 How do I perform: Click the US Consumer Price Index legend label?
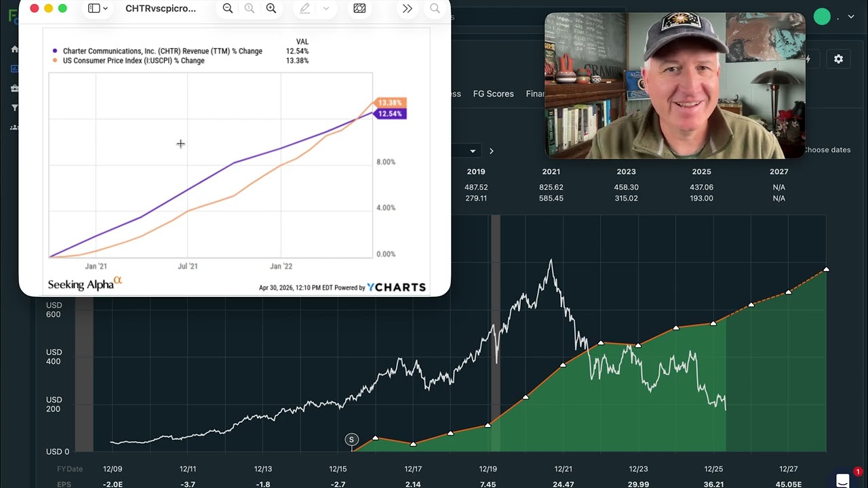(x=134, y=60)
